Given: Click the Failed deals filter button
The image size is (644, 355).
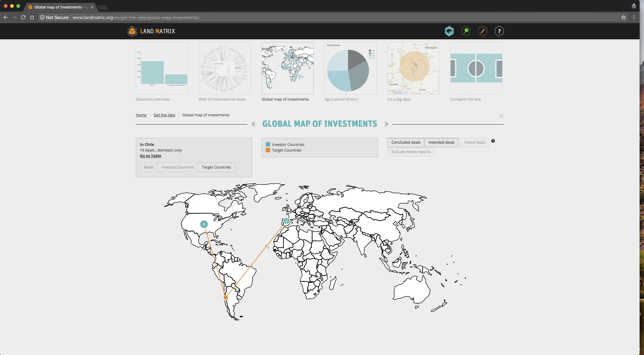Looking at the screenshot, I should pyautogui.click(x=475, y=142).
